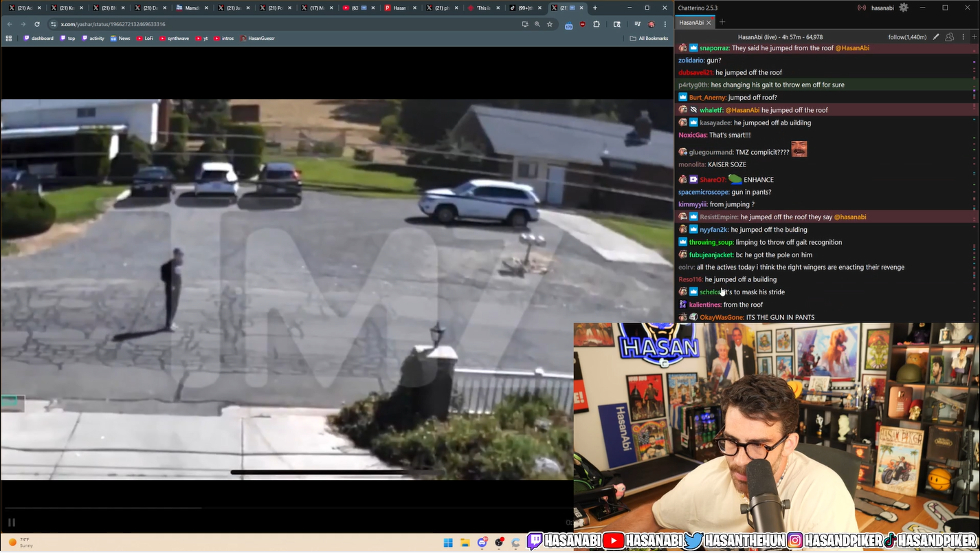980x553 pixels.
Task: Open the 'top' bookmark
Action: [x=68, y=39]
